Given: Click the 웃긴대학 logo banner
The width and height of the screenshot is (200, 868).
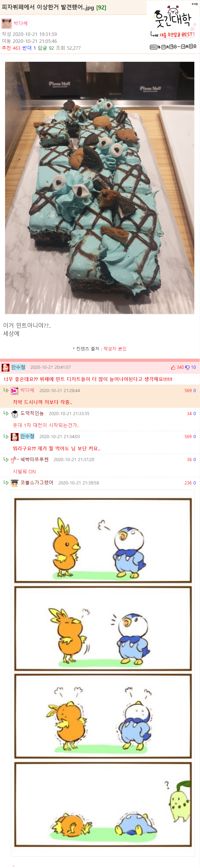Looking at the screenshot, I should coord(174,26).
